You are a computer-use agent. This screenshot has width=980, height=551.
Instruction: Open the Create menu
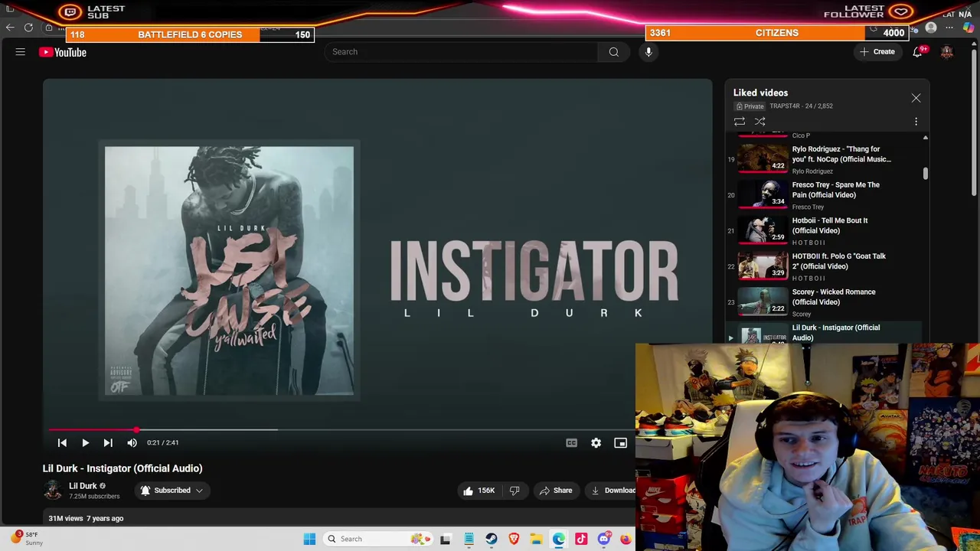click(x=877, y=52)
